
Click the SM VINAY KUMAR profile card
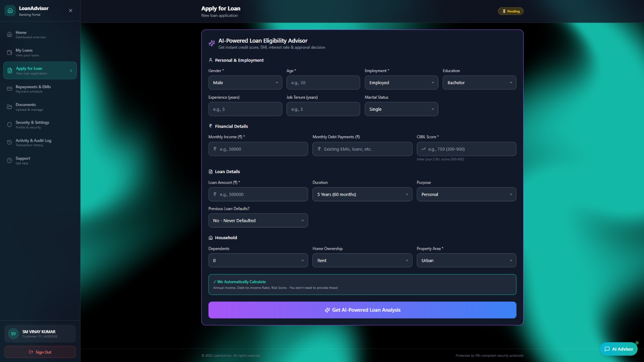(x=40, y=334)
